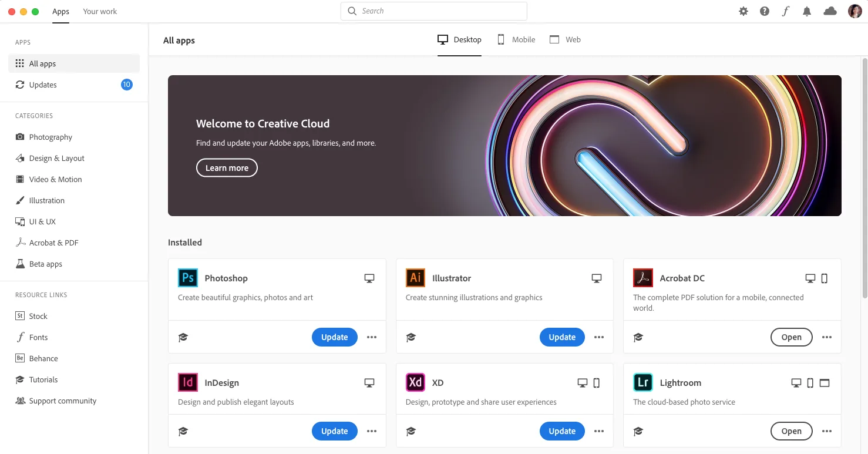Open more options menu for Photoshop

[372, 337]
